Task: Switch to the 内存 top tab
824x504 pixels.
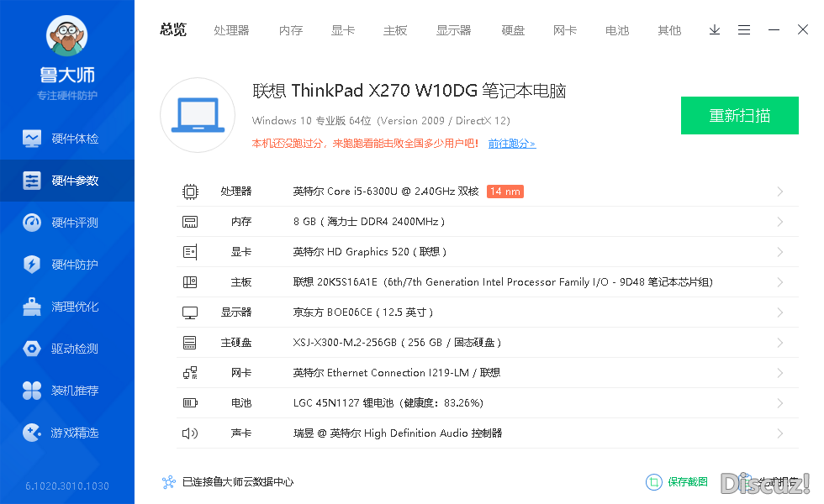Action: 291,30
